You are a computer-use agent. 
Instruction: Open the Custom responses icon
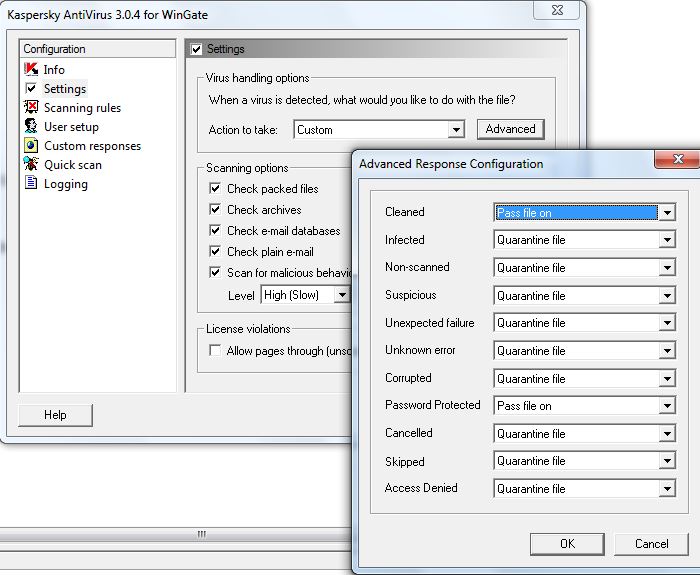[31, 146]
